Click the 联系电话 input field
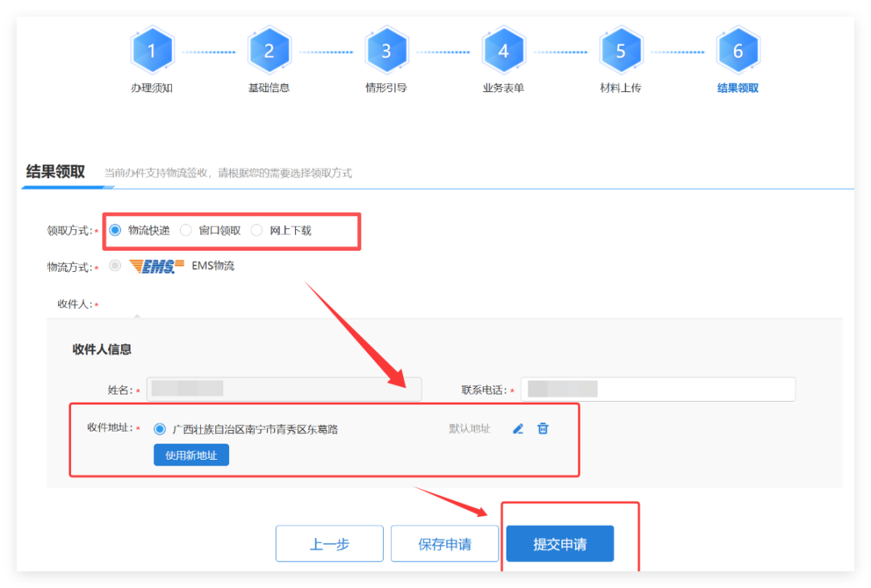Screen dimensions: 871x588 point(657,389)
